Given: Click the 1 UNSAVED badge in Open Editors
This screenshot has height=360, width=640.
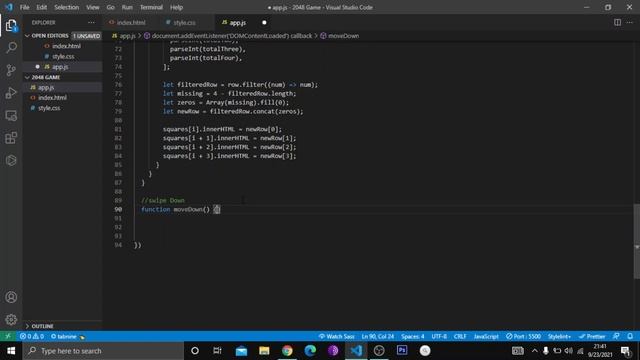Looking at the screenshot, I should pos(87,36).
